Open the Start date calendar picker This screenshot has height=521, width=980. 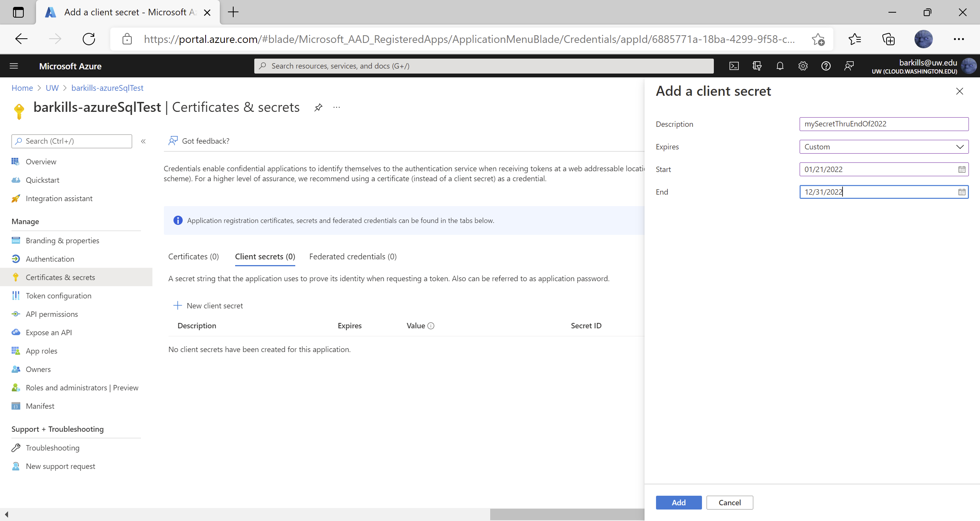(x=962, y=169)
